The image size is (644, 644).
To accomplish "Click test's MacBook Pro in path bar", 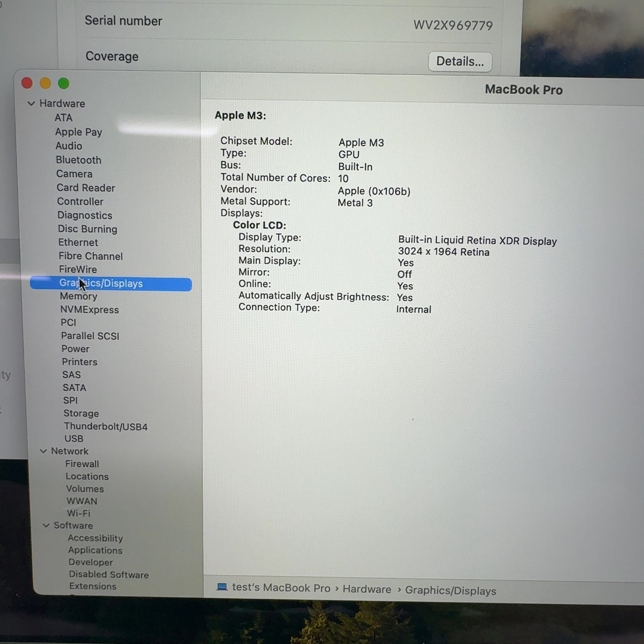I will coord(281,588).
